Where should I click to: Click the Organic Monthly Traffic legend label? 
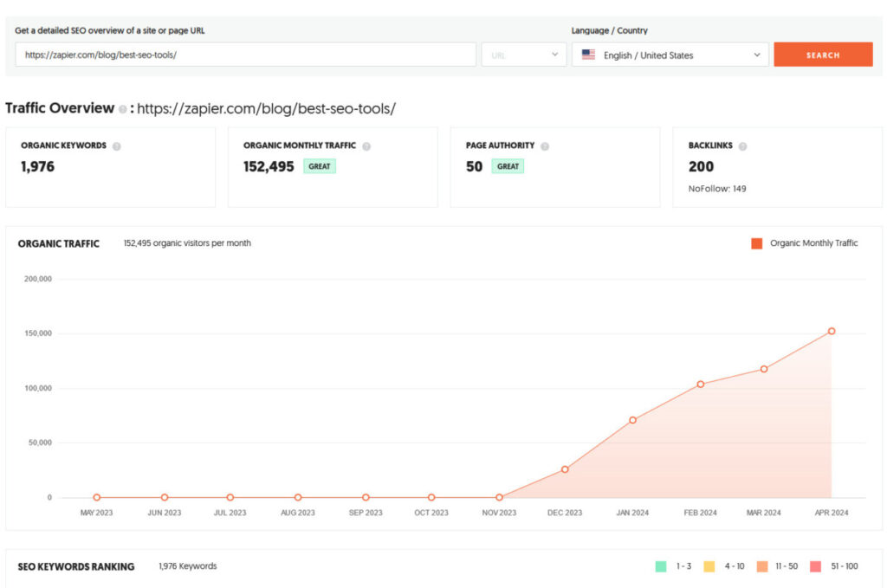(x=813, y=243)
